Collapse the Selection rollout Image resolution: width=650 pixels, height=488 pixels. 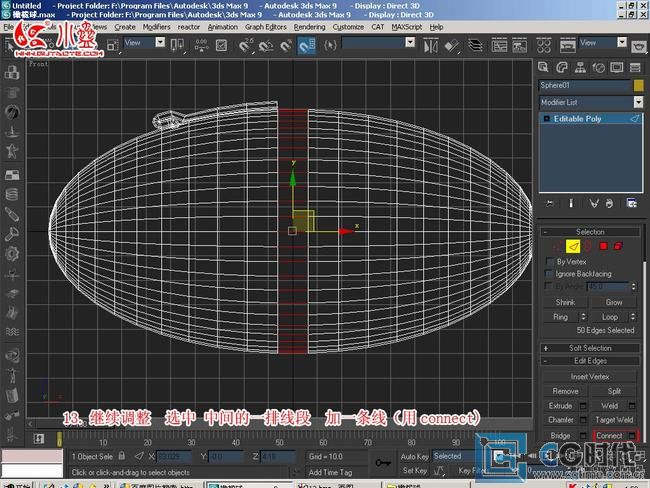tap(590, 232)
